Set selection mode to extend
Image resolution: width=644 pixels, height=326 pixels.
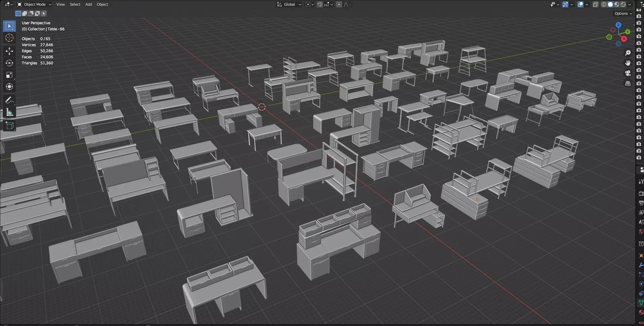[25, 13]
